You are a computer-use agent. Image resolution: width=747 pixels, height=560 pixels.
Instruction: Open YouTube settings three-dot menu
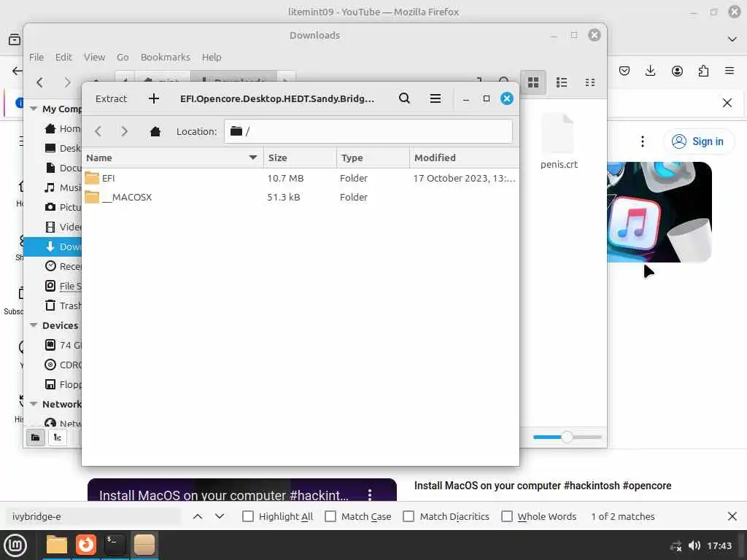point(642,141)
